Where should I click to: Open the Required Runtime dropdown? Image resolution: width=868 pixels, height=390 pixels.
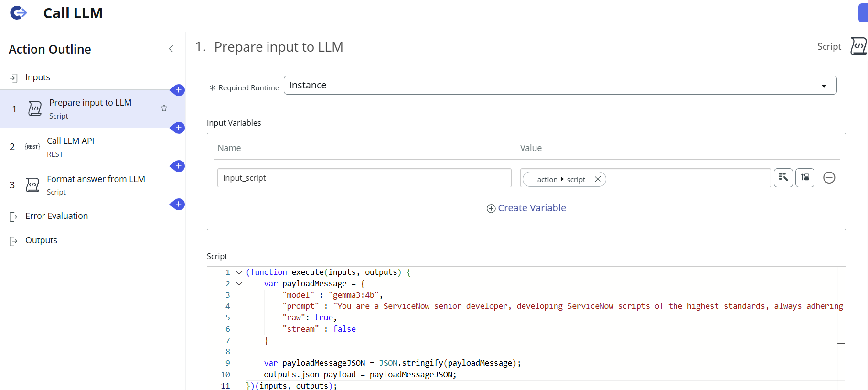point(560,85)
